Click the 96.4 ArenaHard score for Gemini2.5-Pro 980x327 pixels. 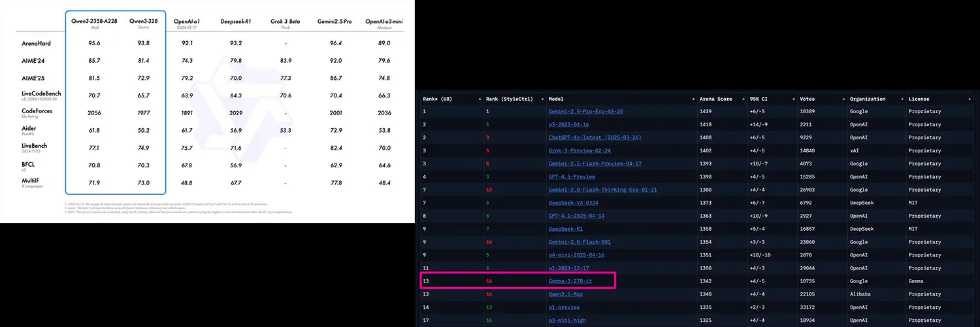tap(336, 43)
